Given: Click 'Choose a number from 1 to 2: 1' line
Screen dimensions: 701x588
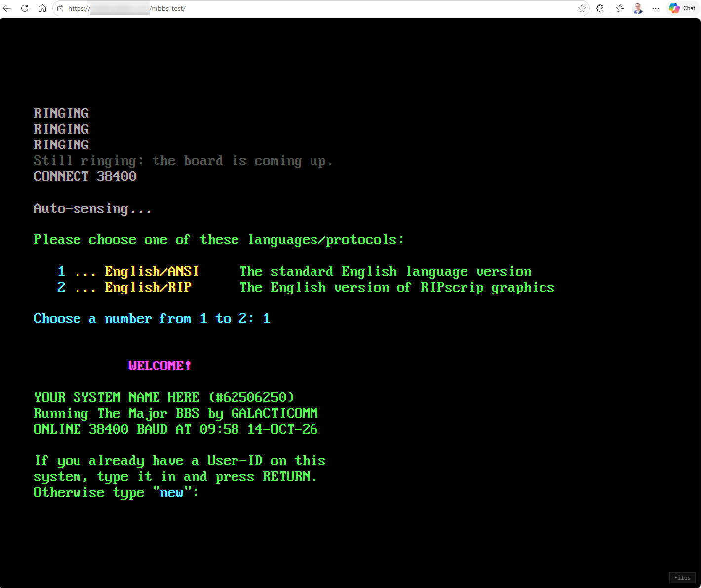Looking at the screenshot, I should [152, 319].
